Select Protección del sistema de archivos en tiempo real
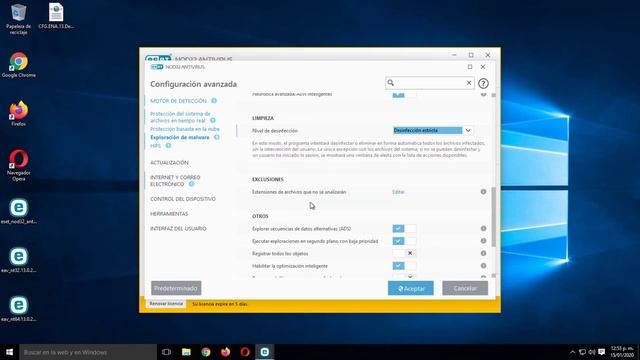Viewport: 640px width, 360px height. (180, 117)
